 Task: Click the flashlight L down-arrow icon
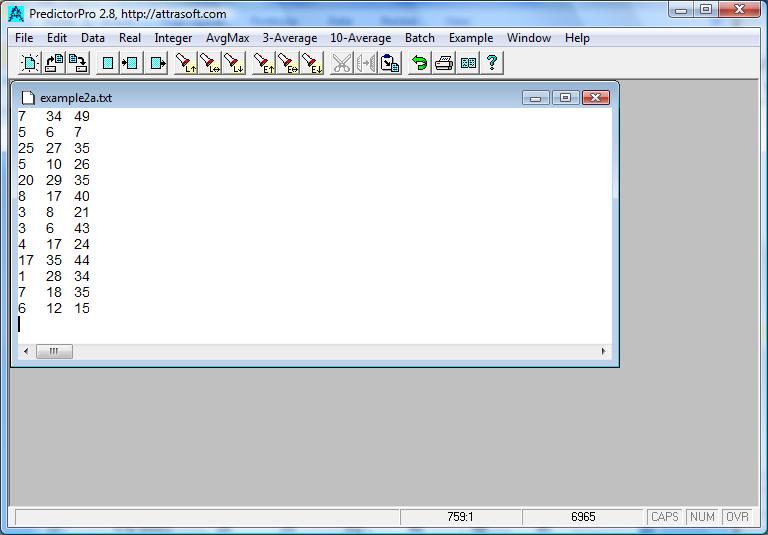pos(234,63)
